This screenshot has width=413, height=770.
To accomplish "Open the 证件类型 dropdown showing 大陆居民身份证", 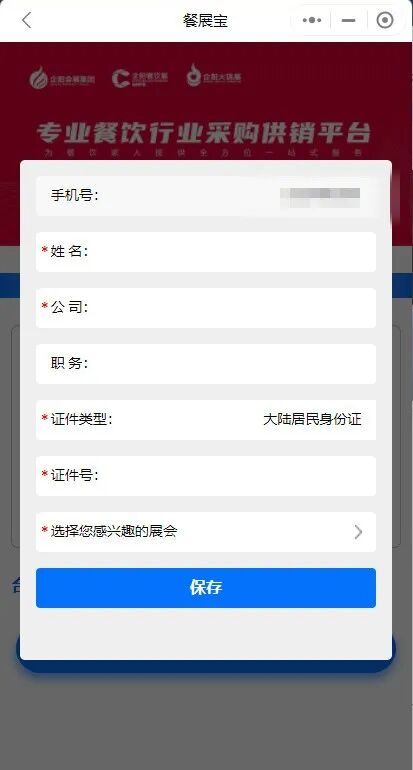I will point(206,420).
